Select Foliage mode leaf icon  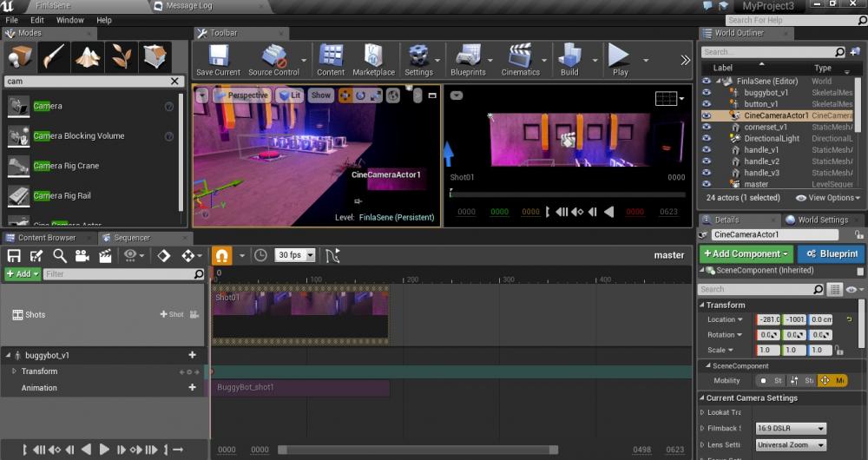coord(122,57)
